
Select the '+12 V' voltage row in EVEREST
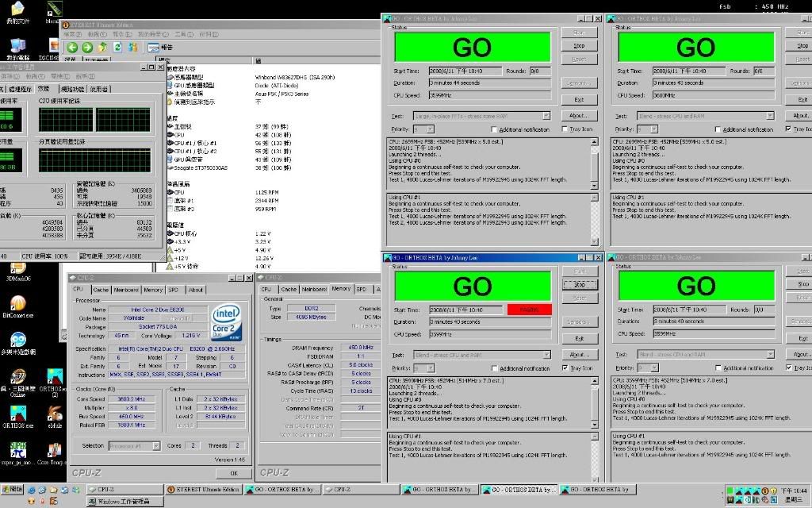[x=220, y=258]
